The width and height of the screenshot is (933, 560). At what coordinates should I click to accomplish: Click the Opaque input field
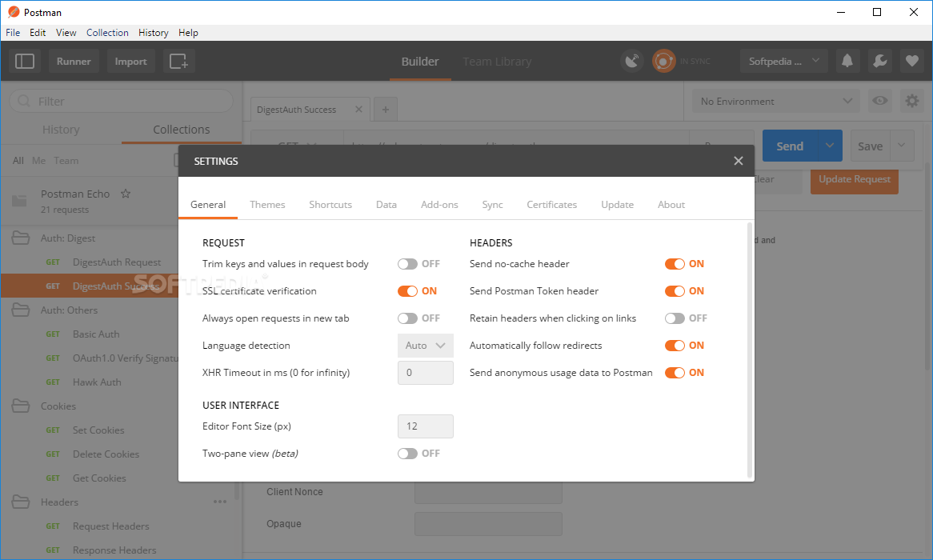(x=488, y=524)
